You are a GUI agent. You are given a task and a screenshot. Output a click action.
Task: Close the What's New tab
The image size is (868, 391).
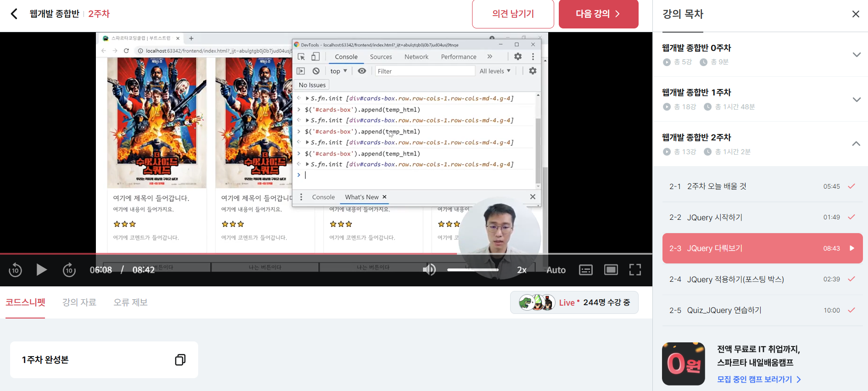384,197
